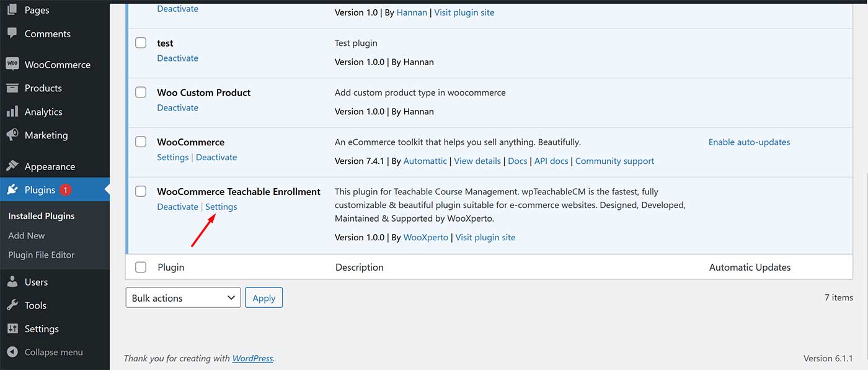Viewport: 868px width, 370px height.
Task: Click the Collapse menu arrow icon
Action: tap(12, 352)
